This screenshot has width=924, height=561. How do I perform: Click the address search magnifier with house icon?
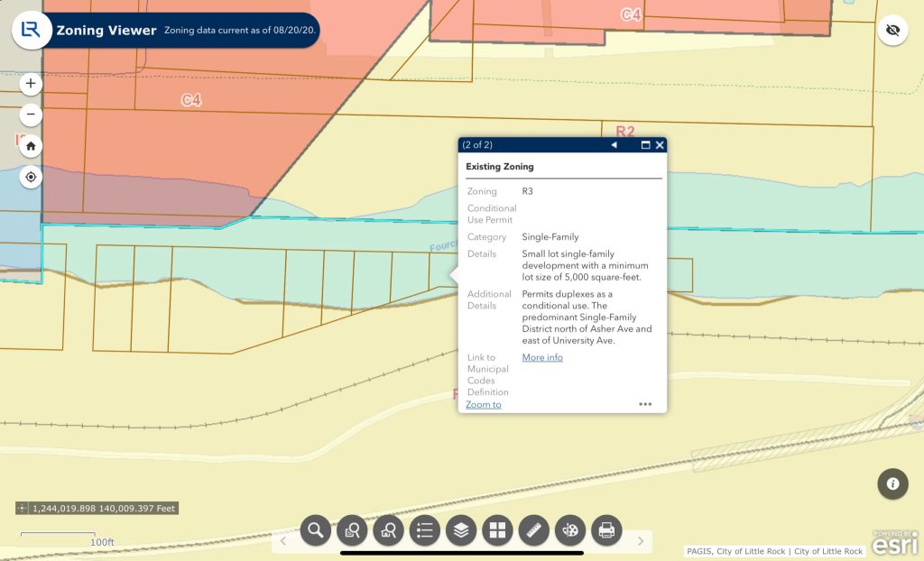(388, 530)
